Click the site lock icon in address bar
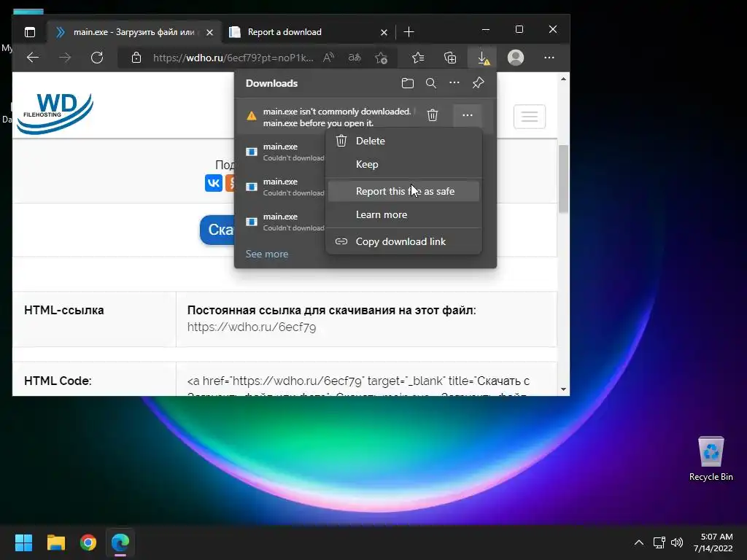This screenshot has height=560, width=747. click(136, 58)
